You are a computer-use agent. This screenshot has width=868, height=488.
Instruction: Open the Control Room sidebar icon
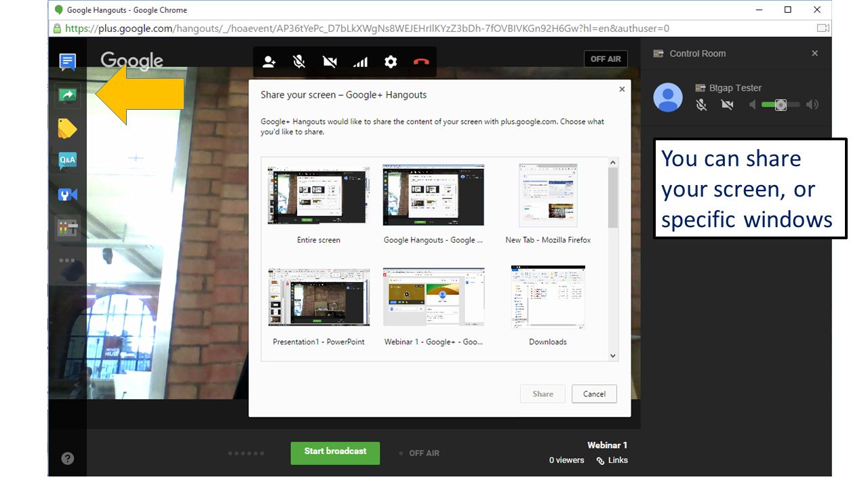pos(67,228)
